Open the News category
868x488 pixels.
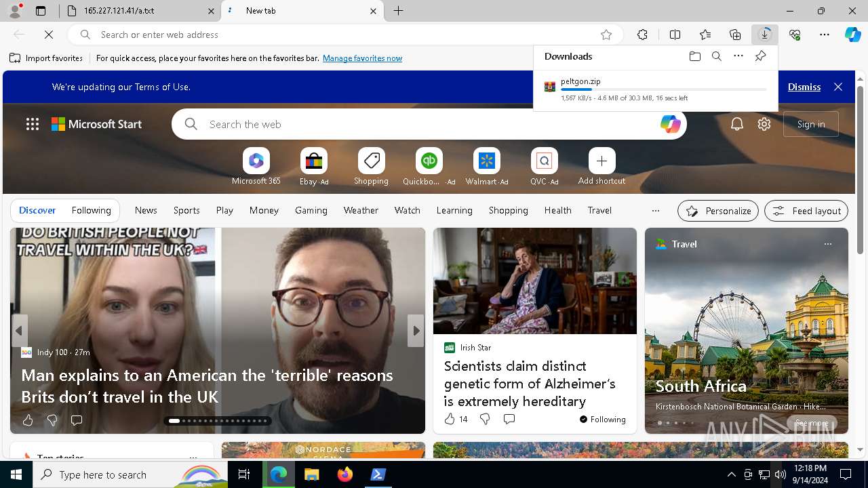pos(146,210)
